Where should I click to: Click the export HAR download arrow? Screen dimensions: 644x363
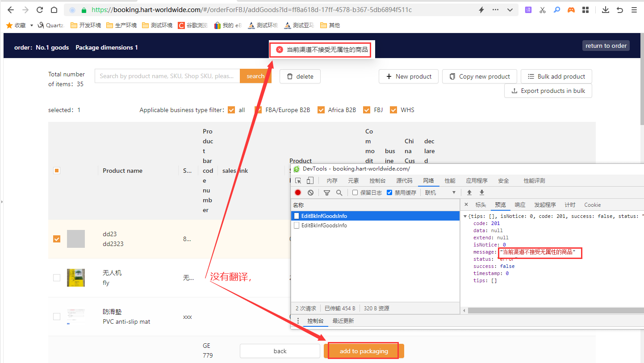(482, 192)
